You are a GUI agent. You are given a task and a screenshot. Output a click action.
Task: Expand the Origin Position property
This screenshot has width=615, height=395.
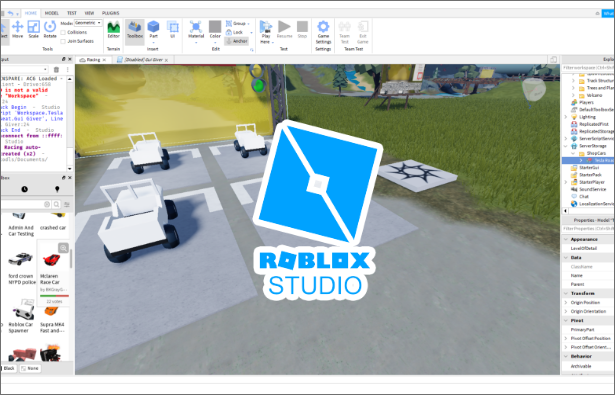[566, 302]
